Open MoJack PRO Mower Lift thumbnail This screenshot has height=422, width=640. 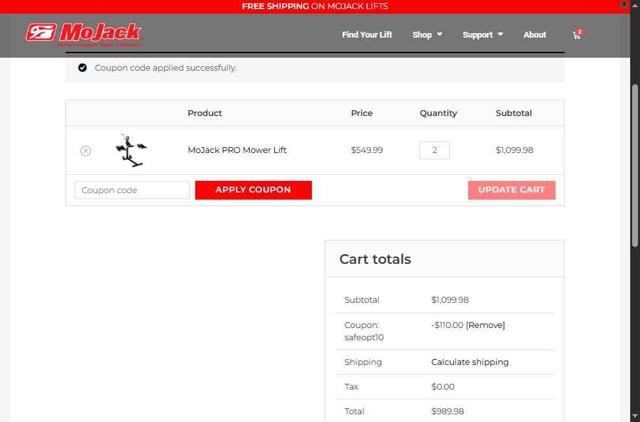tap(131, 151)
